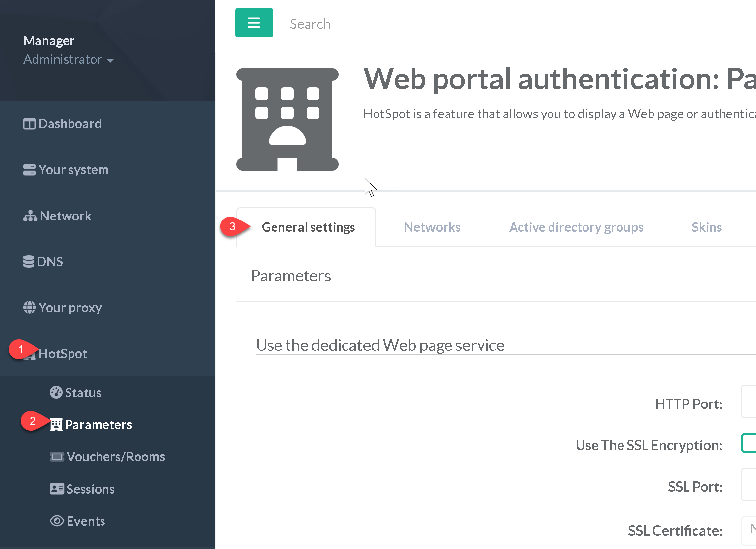Select Vouchers/Rooms under HotSpot
The image size is (756, 549).
click(x=107, y=457)
